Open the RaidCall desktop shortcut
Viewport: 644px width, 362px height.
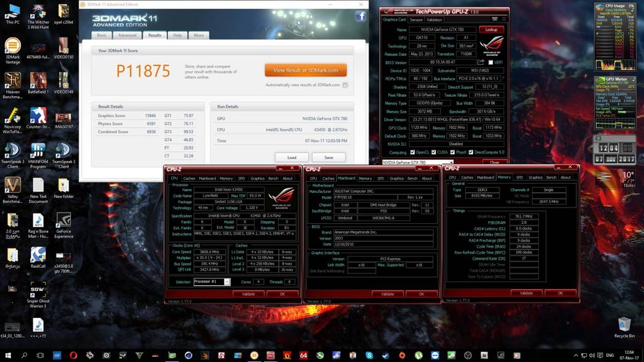[38, 257]
